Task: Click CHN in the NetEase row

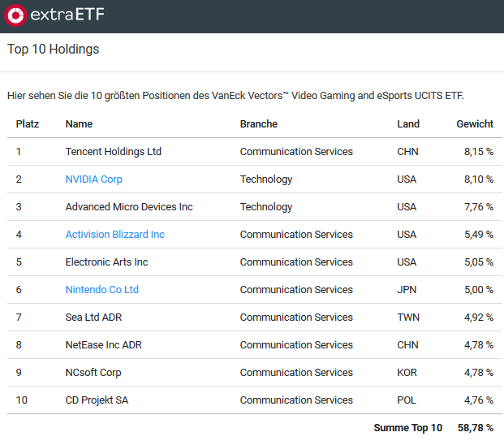Action: click(407, 345)
